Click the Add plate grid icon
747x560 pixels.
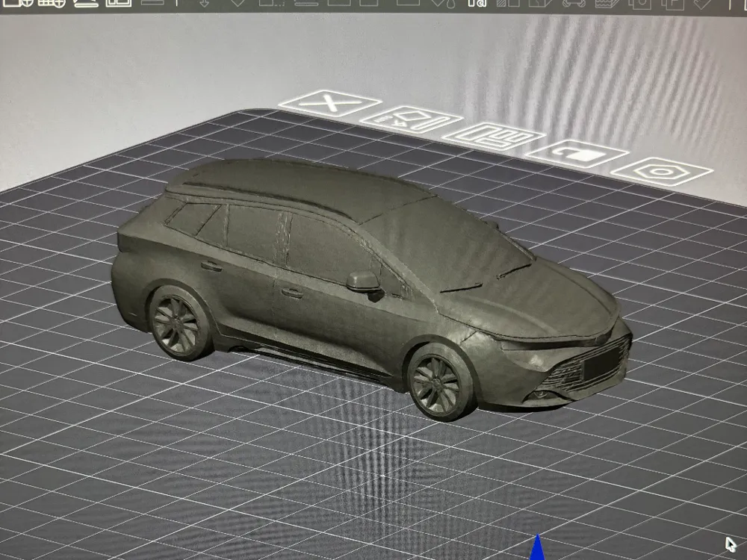52,3
